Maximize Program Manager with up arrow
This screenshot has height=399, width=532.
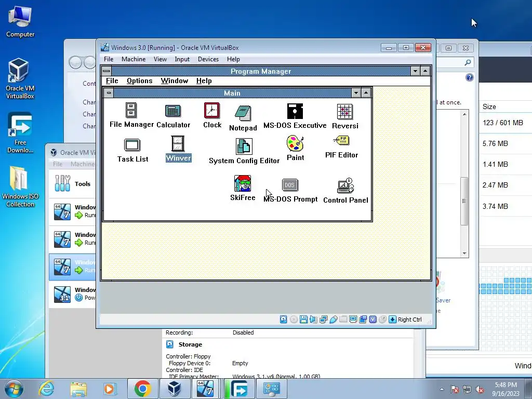tap(425, 71)
